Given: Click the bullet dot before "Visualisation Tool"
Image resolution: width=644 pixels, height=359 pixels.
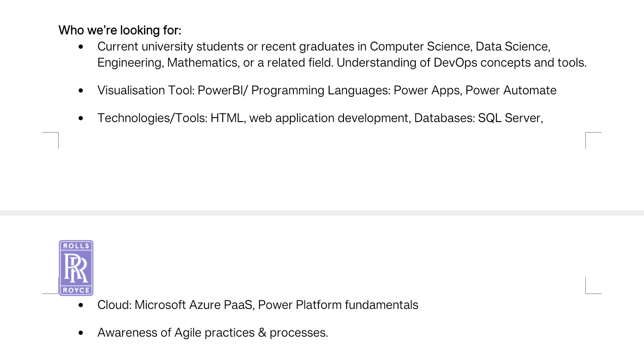Looking at the screenshot, I should [80, 90].
